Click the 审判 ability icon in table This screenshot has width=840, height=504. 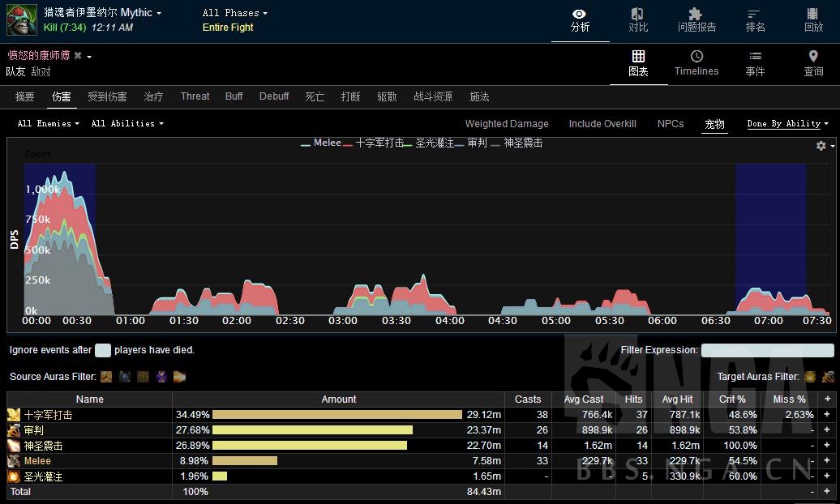14,430
